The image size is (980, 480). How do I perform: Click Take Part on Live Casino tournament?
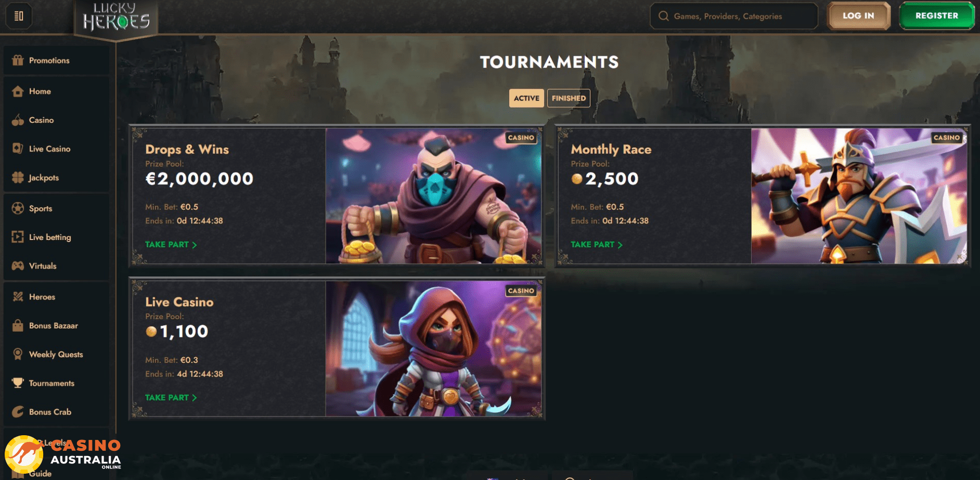tap(171, 398)
